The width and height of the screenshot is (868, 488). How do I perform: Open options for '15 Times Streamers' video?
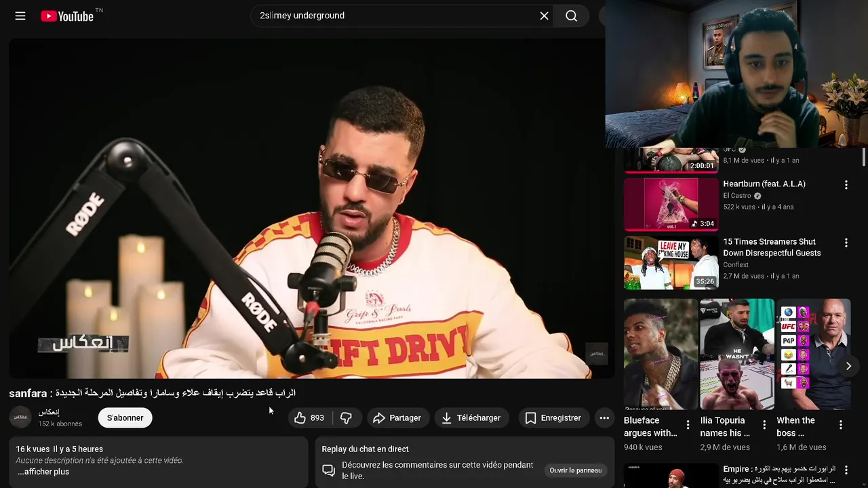846,243
